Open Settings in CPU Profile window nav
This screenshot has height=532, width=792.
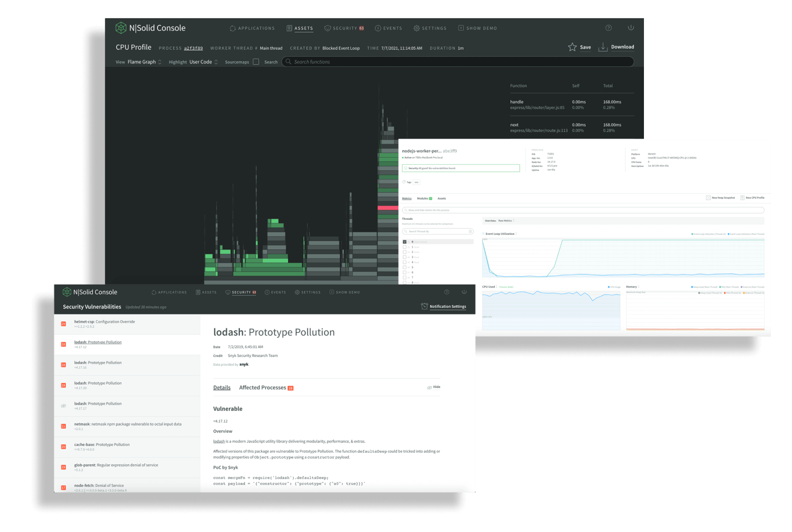[x=430, y=28]
